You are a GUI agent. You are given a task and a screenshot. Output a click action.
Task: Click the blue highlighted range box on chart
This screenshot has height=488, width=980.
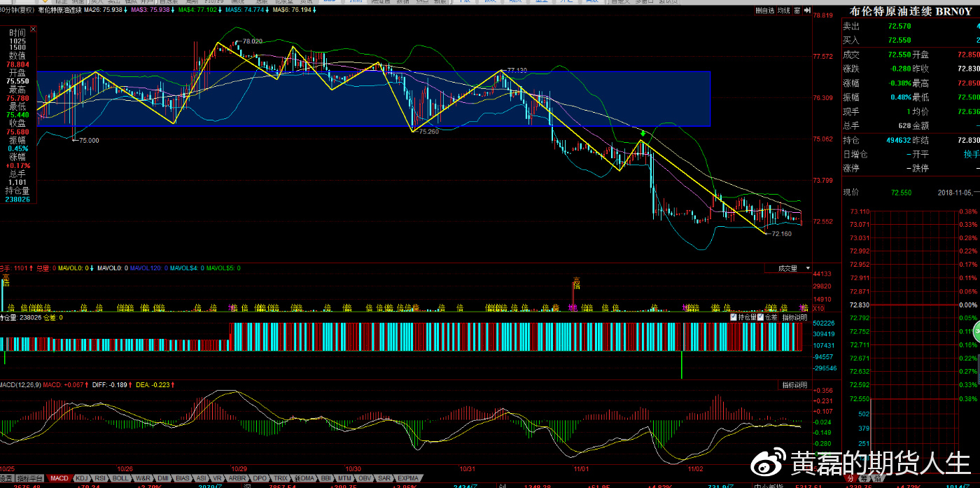374,99
